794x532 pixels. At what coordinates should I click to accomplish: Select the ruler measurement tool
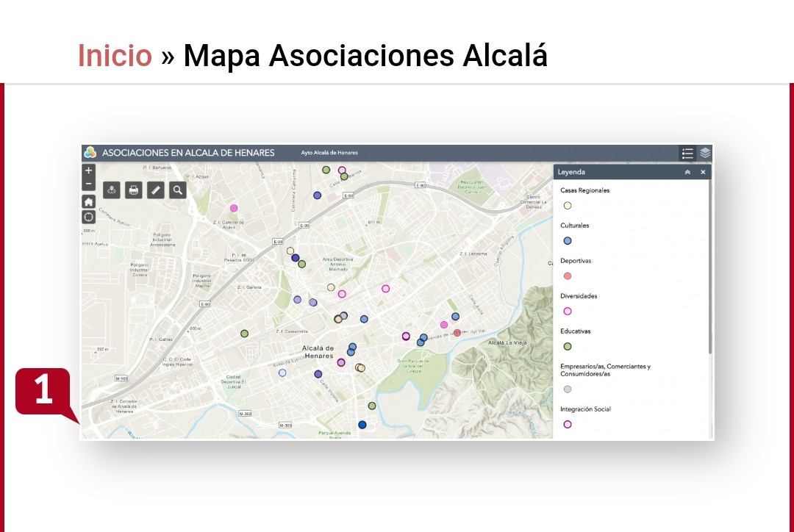coord(155,190)
